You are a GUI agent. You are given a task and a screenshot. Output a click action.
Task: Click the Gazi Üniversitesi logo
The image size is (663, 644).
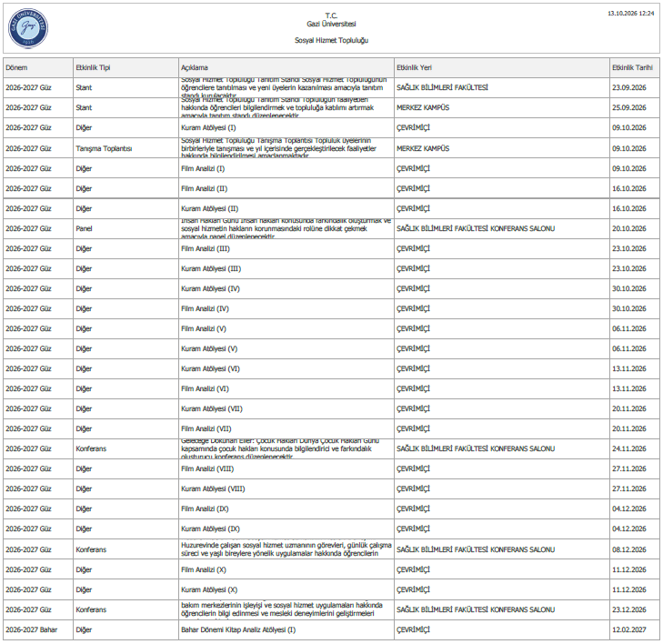click(x=28, y=28)
